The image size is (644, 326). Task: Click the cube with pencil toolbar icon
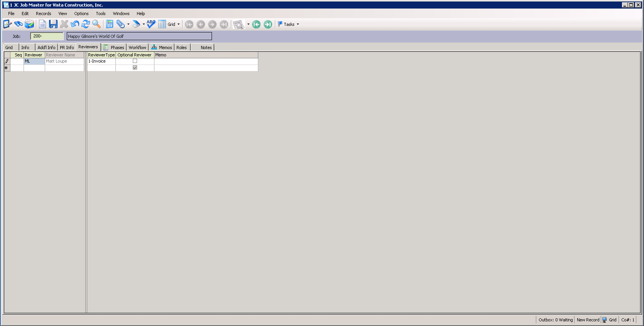point(29,24)
